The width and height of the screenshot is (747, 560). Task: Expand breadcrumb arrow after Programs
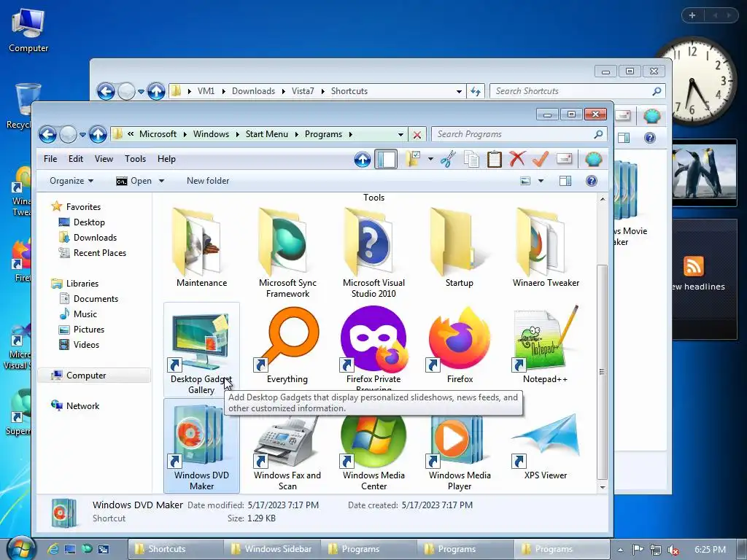coord(350,134)
